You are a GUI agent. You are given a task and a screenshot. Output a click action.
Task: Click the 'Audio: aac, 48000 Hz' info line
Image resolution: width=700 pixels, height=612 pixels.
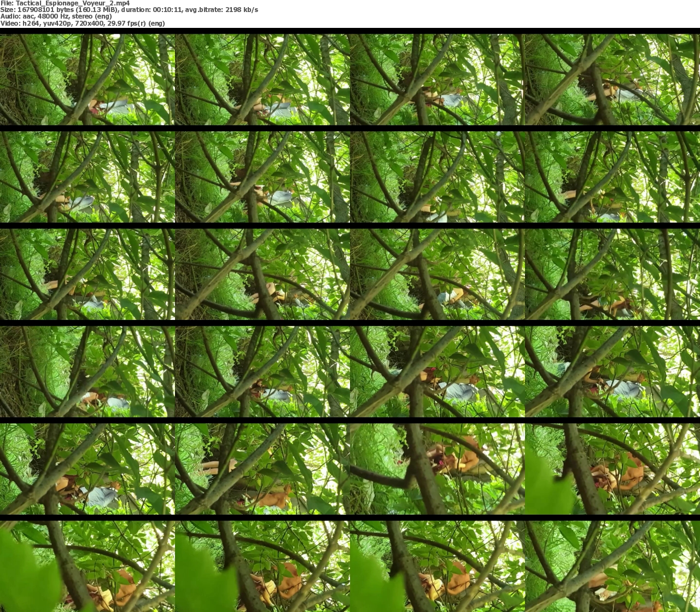(56, 16)
